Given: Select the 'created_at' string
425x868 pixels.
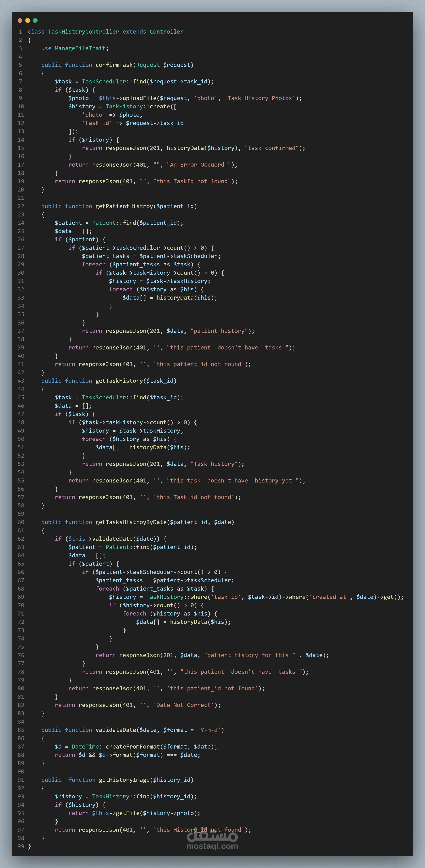Looking at the screenshot, I should pyautogui.click(x=330, y=597).
